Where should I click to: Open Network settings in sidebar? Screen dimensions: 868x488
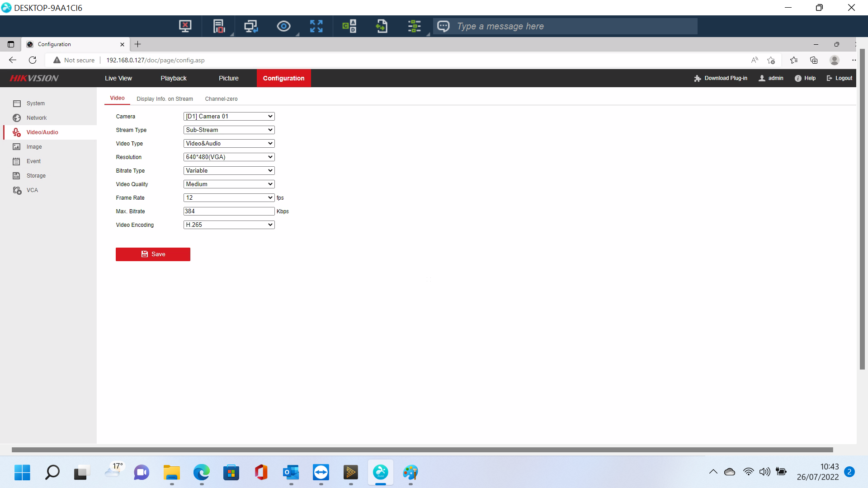pos(36,118)
